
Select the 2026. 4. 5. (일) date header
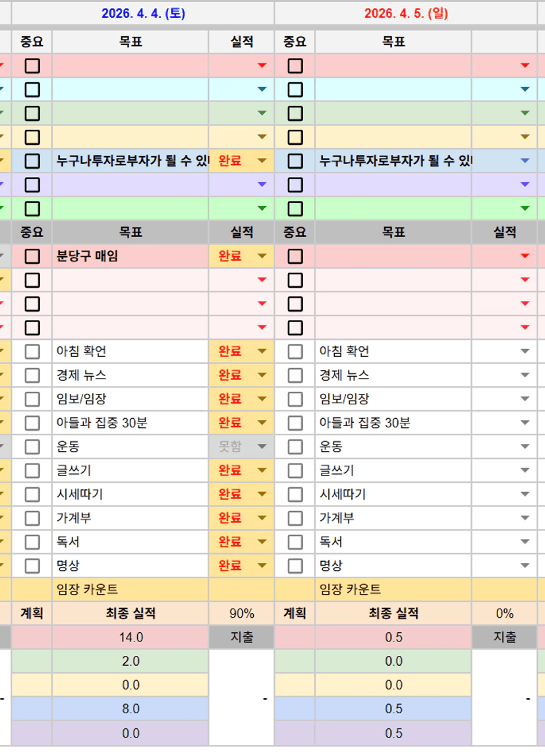click(406, 13)
